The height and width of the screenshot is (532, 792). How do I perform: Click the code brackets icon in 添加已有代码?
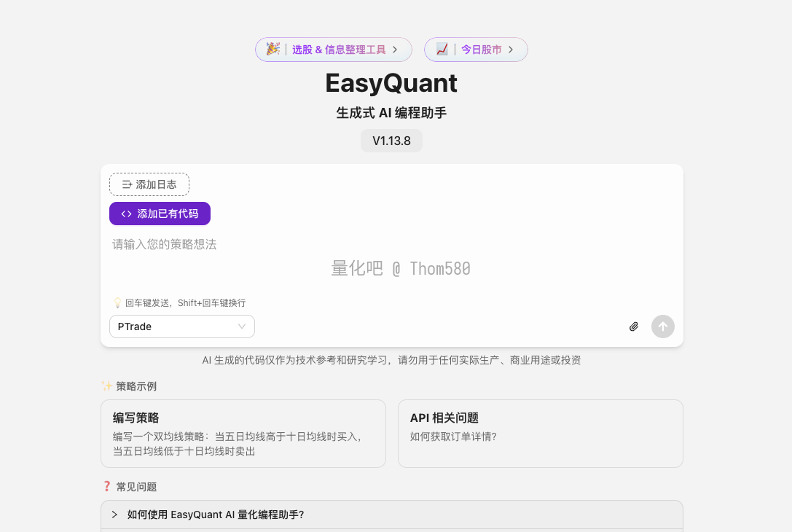click(127, 214)
